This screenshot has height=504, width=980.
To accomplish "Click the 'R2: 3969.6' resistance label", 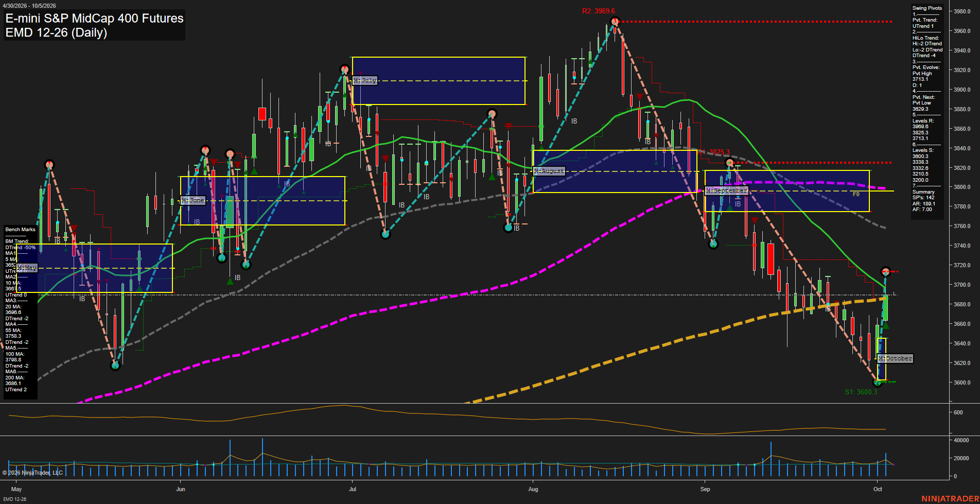I will [x=599, y=11].
